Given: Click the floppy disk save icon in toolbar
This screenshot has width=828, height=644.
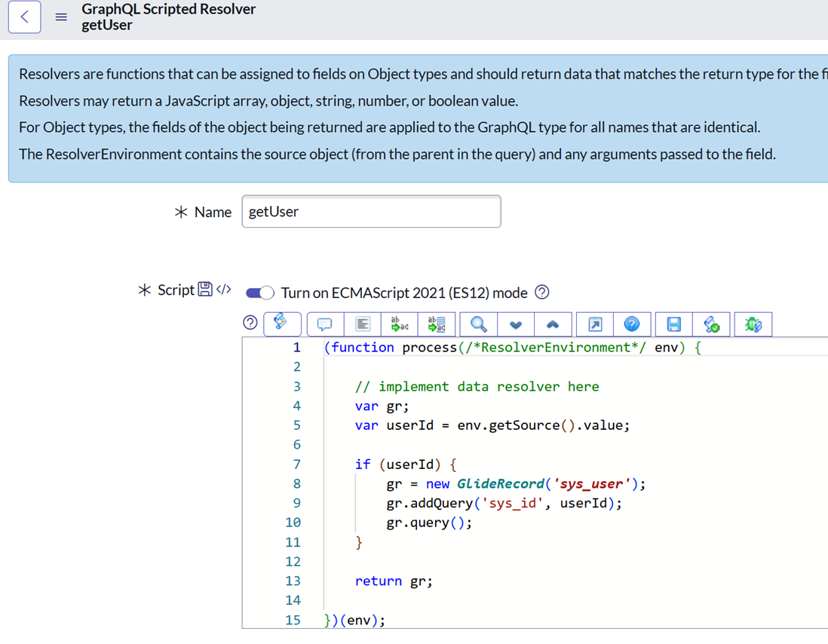Looking at the screenshot, I should click(x=674, y=324).
